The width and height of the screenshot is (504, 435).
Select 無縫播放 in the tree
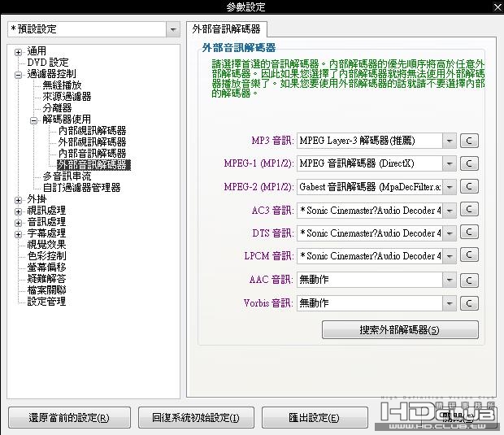pos(62,85)
